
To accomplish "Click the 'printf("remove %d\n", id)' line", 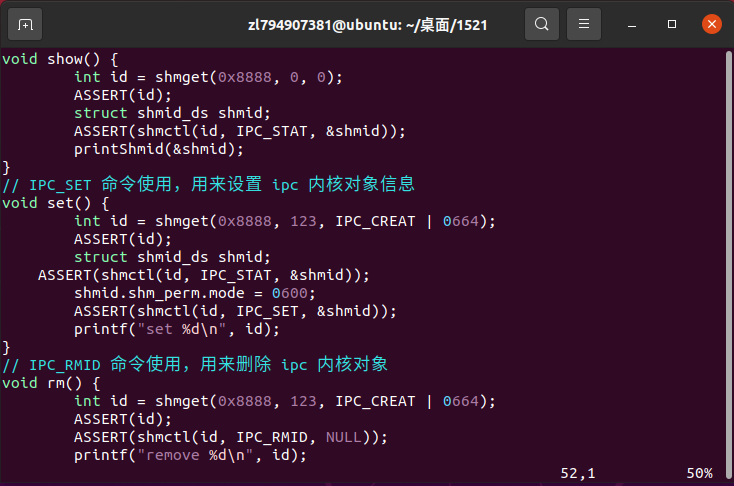I will point(190,455).
